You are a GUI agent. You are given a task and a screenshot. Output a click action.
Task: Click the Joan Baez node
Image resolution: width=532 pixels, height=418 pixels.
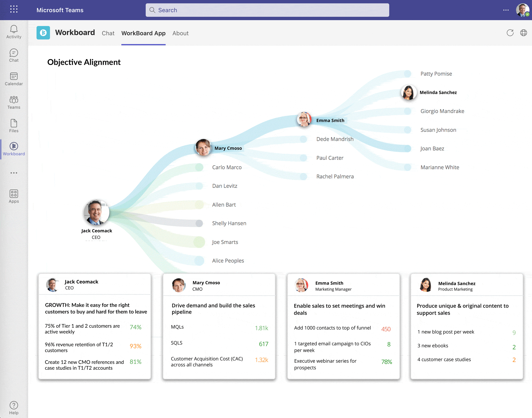[x=407, y=149]
